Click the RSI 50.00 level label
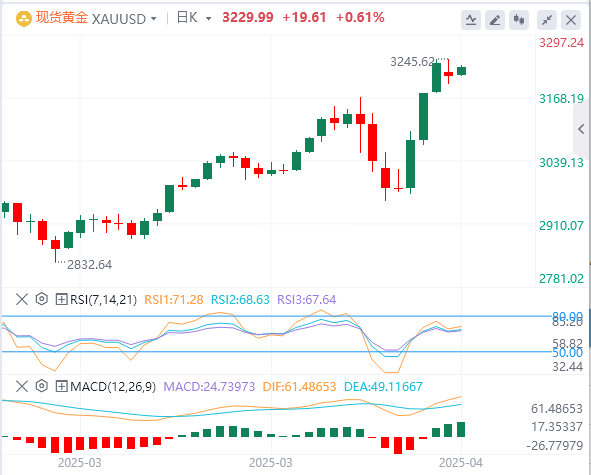 click(x=568, y=353)
